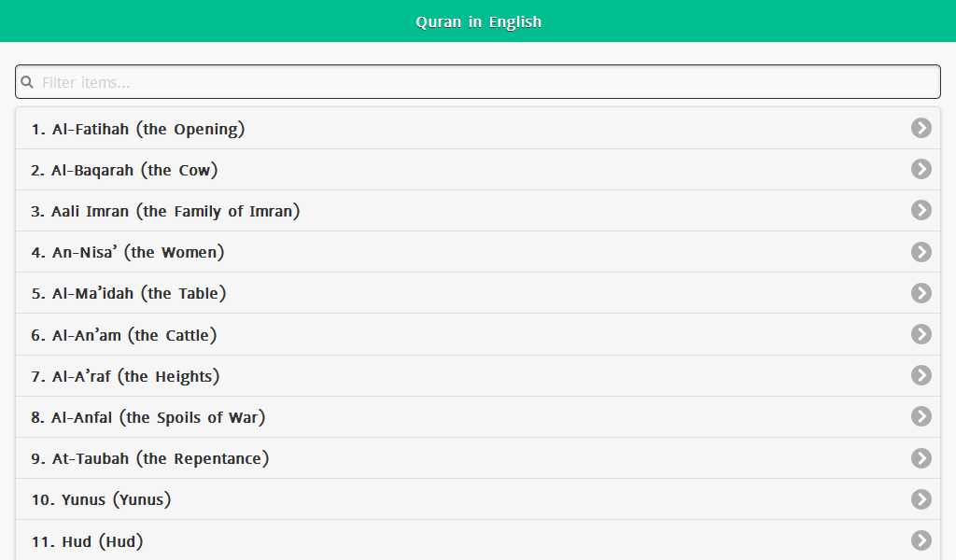Tap the arrow icon beside At-Taubah
Viewport: 956px width, 560px height.
click(x=921, y=458)
